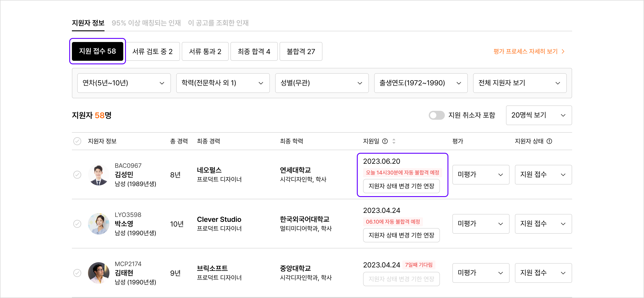Open 지원 접수 status dropdown for 김태현
Image resolution: width=644 pixels, height=298 pixels.
[543, 273]
